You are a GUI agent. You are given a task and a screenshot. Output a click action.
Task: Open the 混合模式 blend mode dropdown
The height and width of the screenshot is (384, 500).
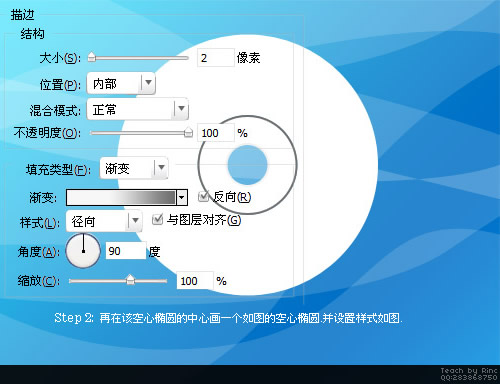point(137,109)
